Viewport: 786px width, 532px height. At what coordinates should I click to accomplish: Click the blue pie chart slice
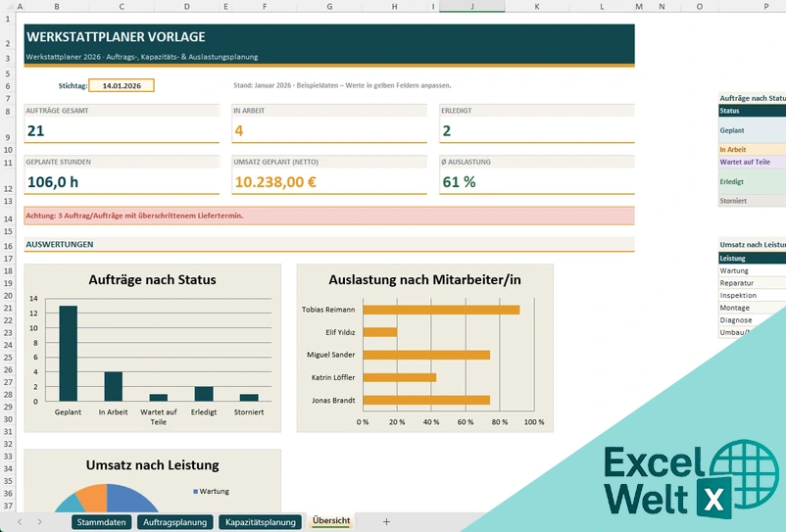(x=131, y=499)
